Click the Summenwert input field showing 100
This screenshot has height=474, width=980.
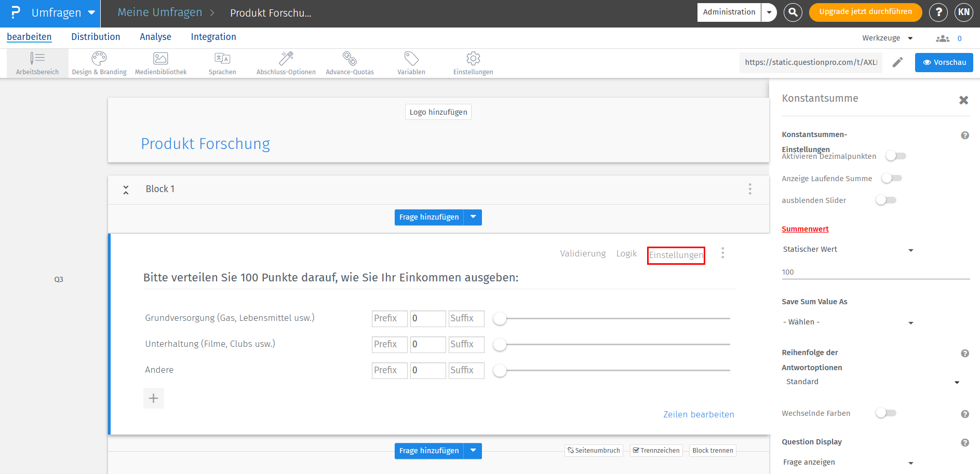[x=875, y=272]
